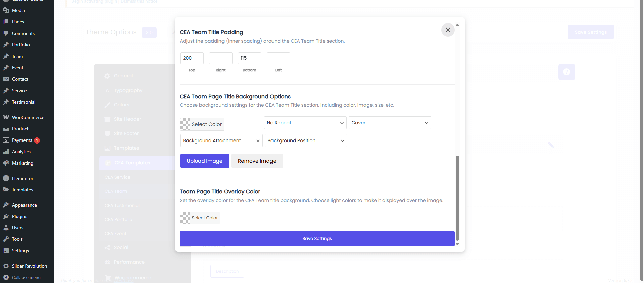Viewport: 644px width, 283px height.
Task: Click the Slider Revolution icon
Action: [6, 266]
